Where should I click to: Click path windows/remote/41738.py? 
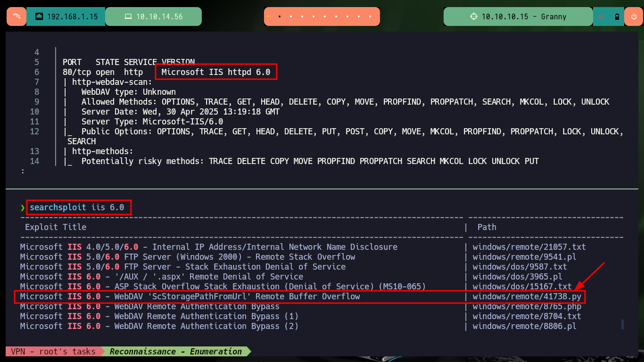[527, 296]
